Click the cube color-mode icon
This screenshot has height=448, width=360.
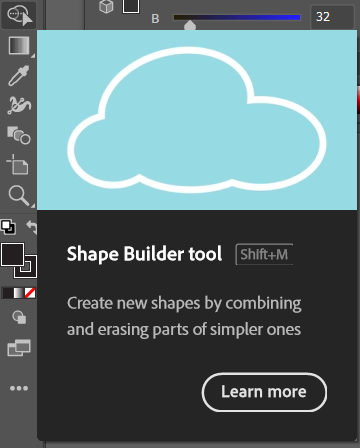point(106,7)
